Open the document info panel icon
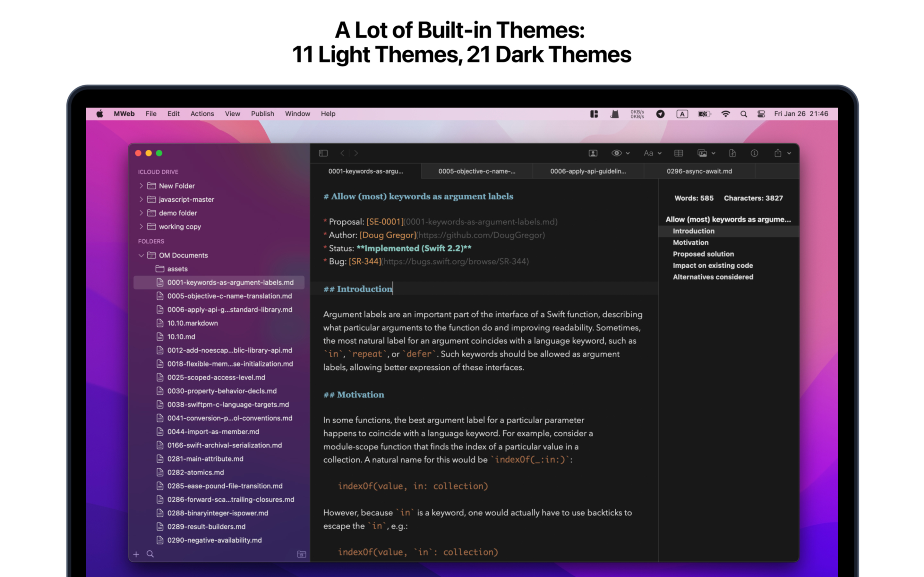This screenshot has width=924, height=577. tap(754, 153)
